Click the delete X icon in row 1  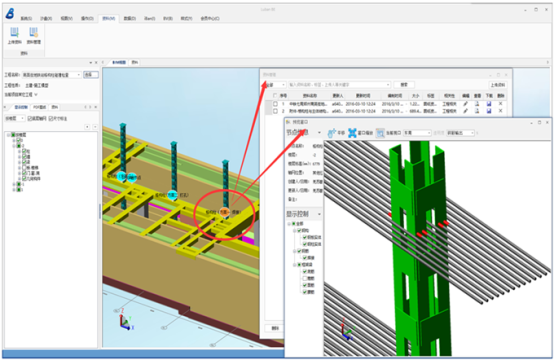[x=500, y=104]
